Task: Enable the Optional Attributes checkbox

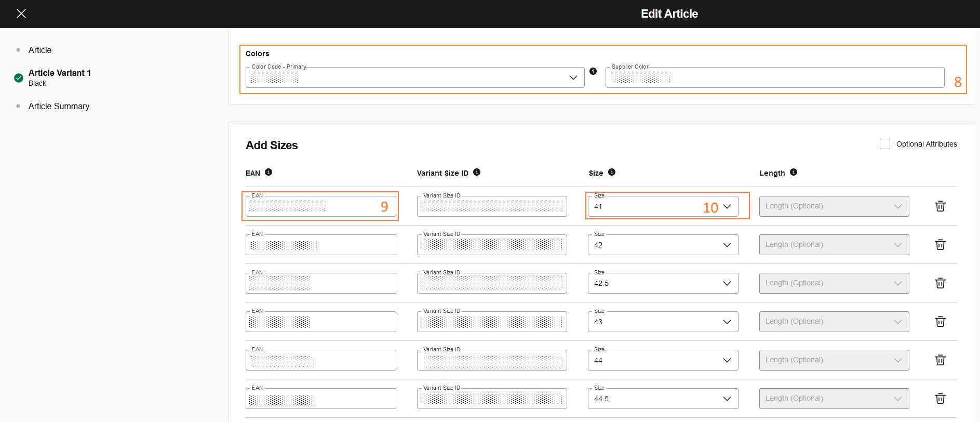Action: 885,144
